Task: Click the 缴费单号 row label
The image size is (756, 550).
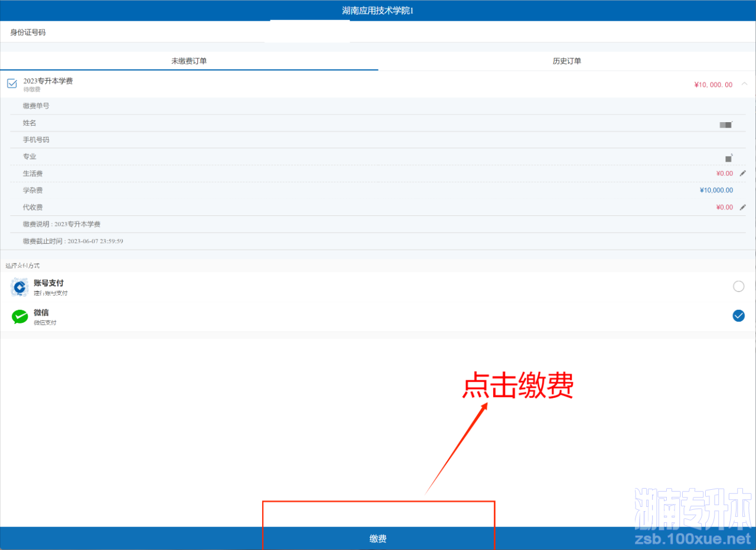Action: point(36,106)
